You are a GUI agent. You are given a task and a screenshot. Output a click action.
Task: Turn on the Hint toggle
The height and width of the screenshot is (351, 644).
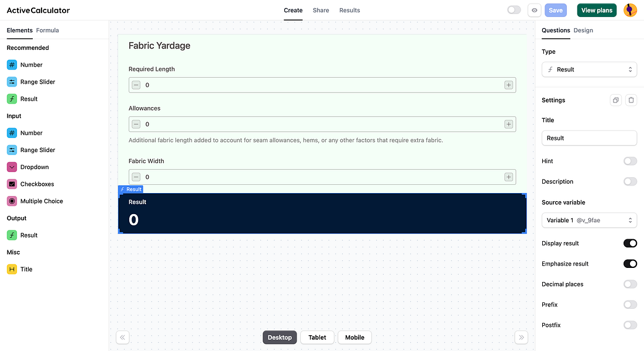630,161
